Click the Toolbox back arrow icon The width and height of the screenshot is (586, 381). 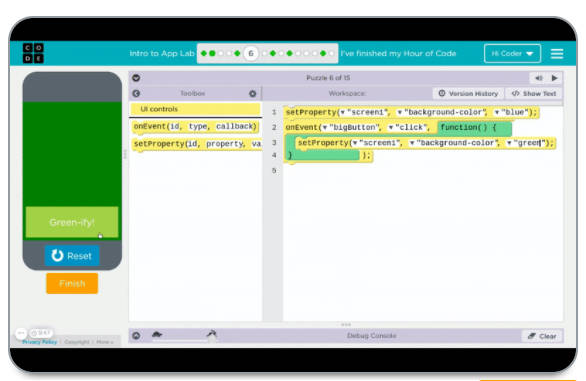(x=136, y=93)
